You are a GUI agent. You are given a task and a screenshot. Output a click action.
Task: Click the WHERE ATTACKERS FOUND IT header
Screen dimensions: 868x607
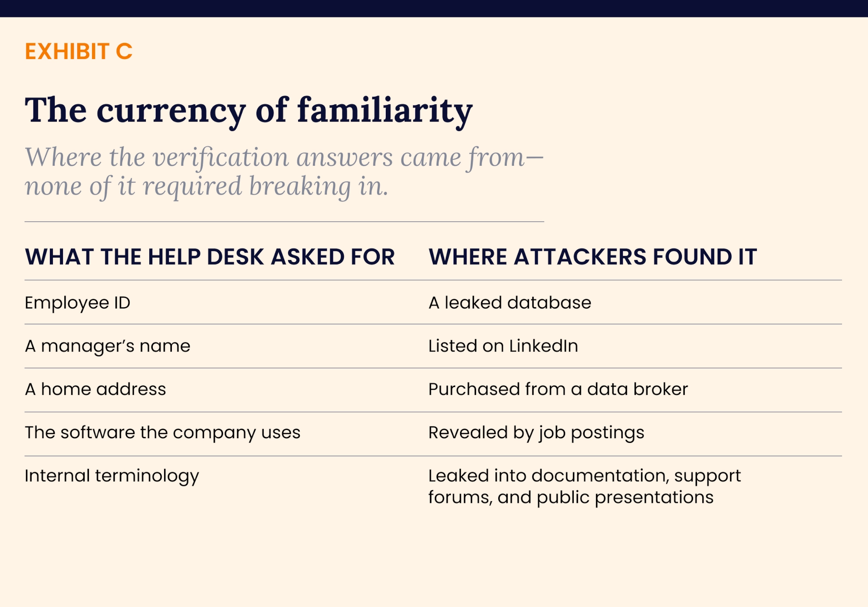(x=593, y=256)
